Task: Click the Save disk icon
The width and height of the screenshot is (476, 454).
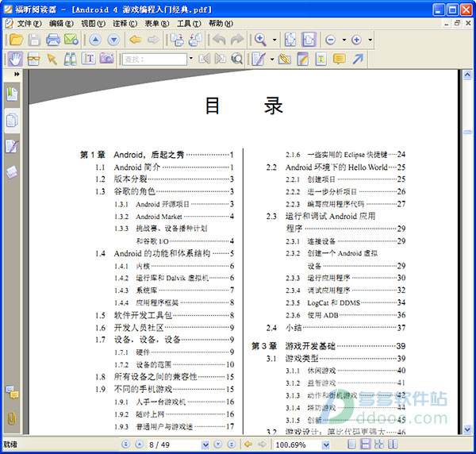Action: click(x=34, y=40)
